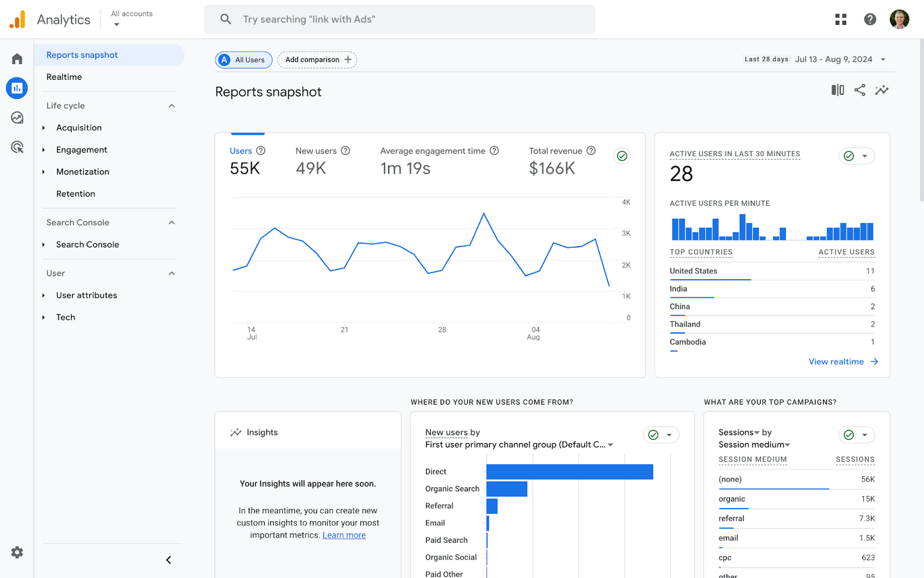Open the customize report icon

point(837,90)
